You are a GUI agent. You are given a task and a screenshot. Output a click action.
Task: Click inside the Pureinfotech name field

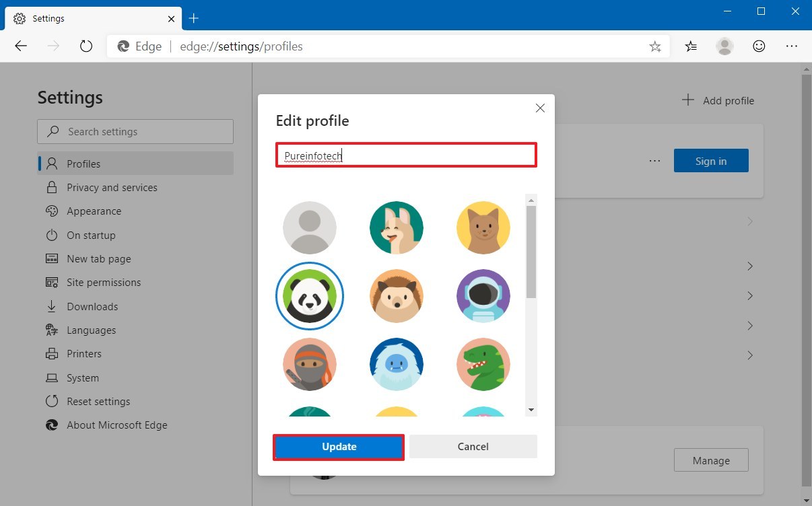pyautogui.click(x=406, y=155)
